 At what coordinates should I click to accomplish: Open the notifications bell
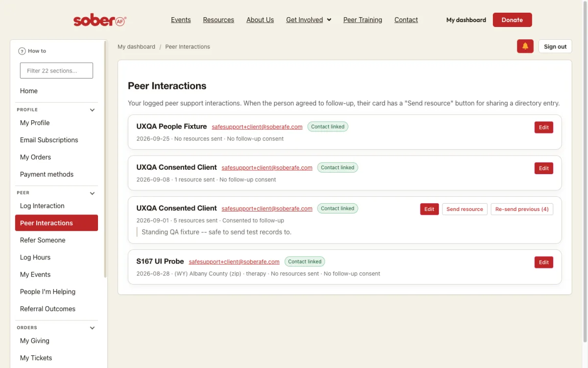pos(525,47)
